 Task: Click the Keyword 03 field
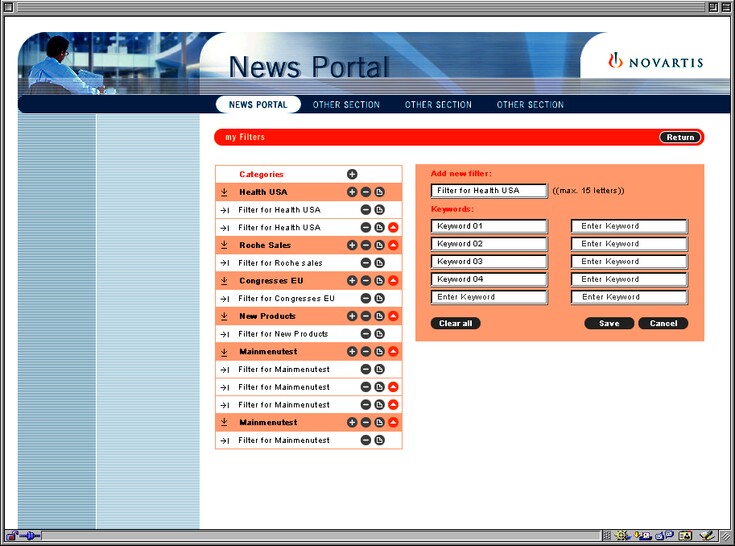[489, 262]
